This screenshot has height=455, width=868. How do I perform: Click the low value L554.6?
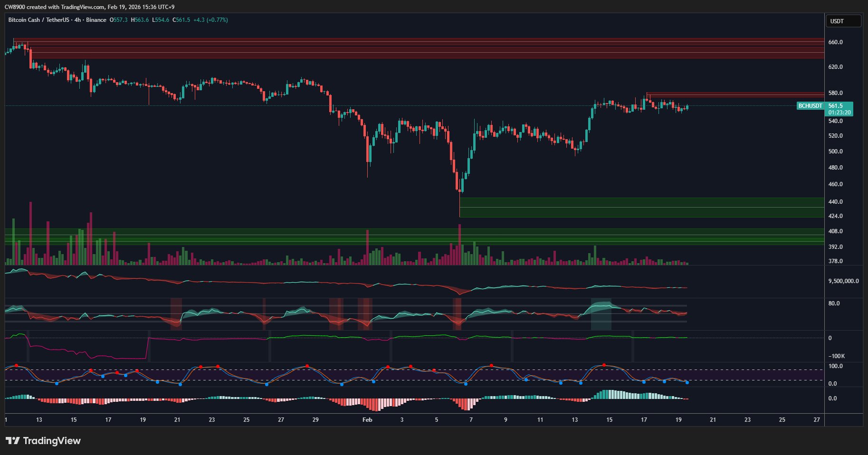point(161,20)
